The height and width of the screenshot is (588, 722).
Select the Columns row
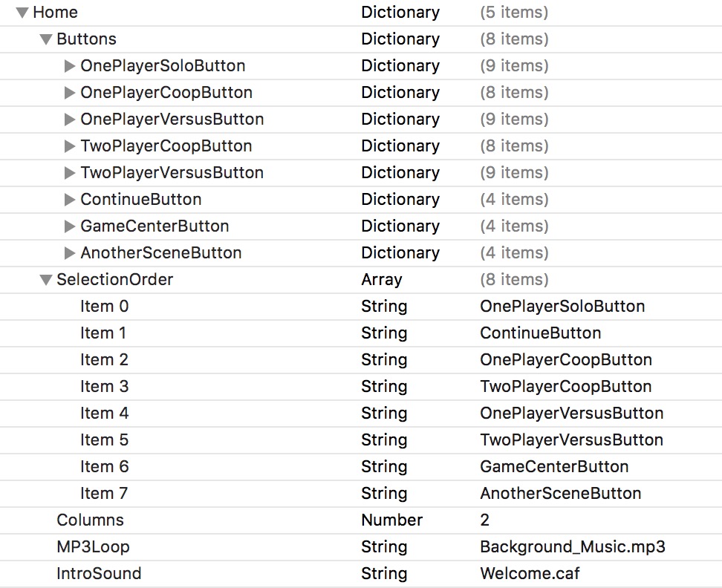pyautogui.click(x=90, y=520)
